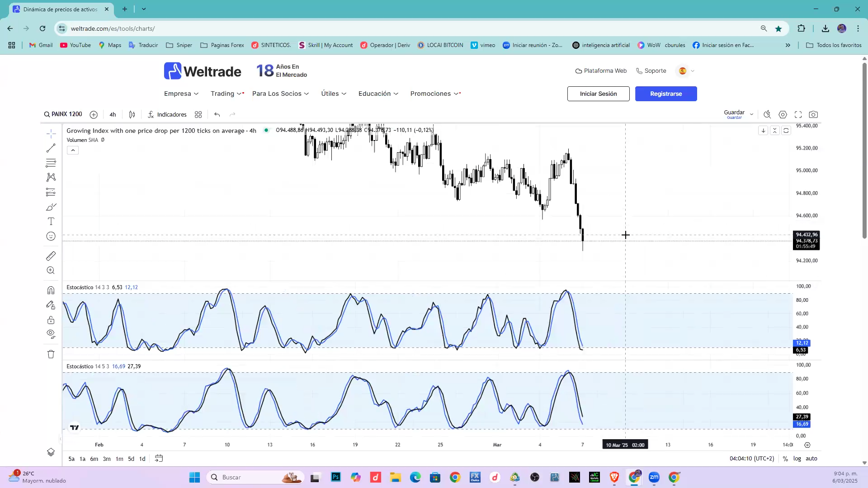Take chart snapshot with camera icon
The image size is (868, 488).
click(x=813, y=115)
